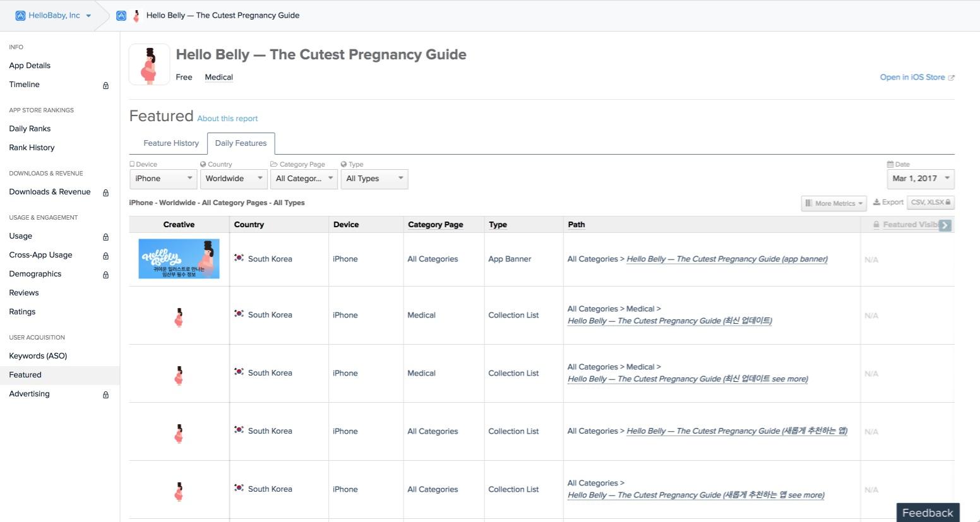Open the More Metrics dropdown
This screenshot has height=522, width=980.
tap(834, 203)
